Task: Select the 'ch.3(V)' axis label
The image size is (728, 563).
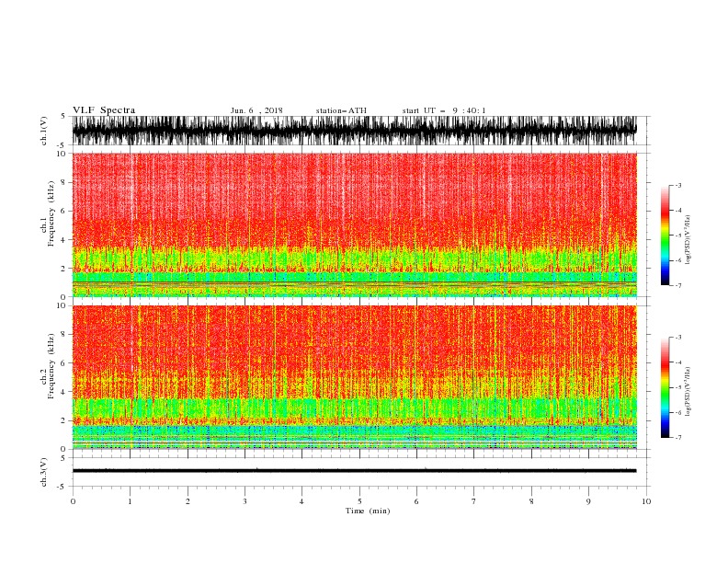Action: pyautogui.click(x=44, y=472)
